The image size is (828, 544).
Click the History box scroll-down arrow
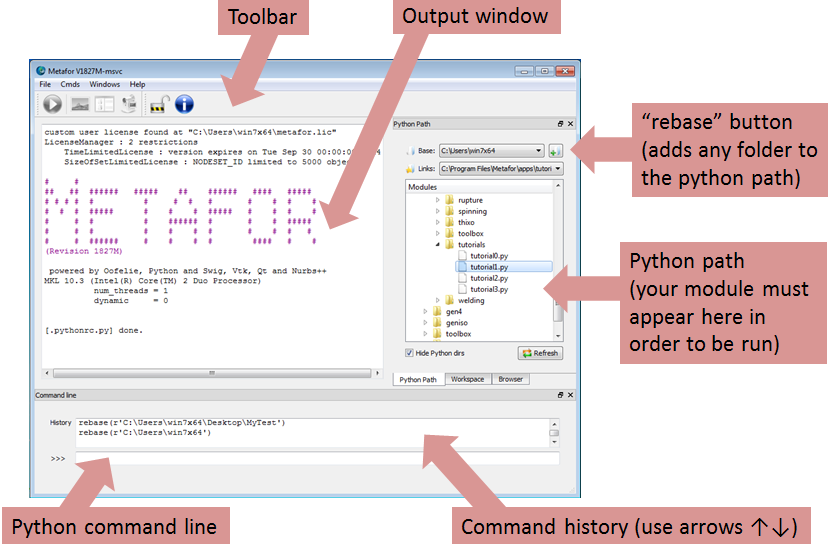click(x=554, y=442)
